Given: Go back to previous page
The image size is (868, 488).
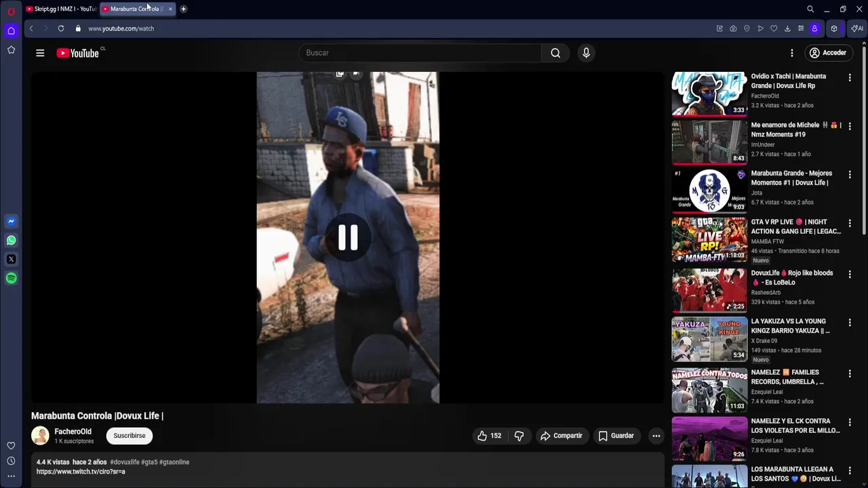Looking at the screenshot, I should (31, 28).
